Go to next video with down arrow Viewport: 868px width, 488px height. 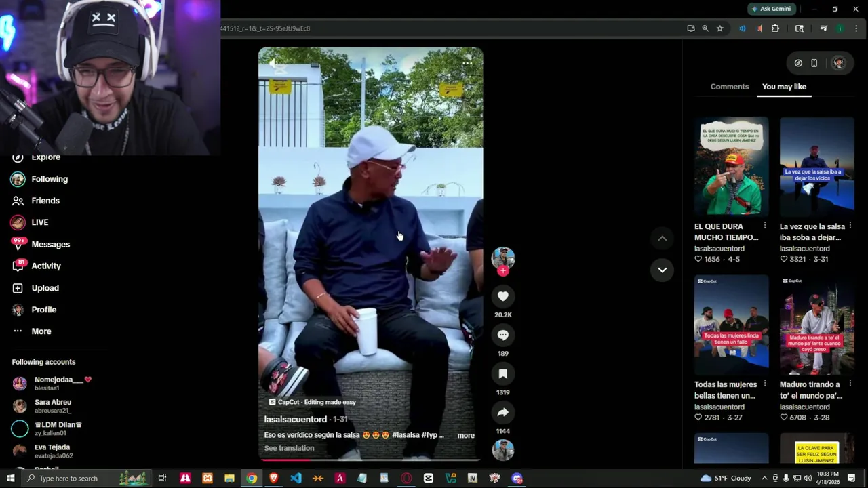click(662, 270)
